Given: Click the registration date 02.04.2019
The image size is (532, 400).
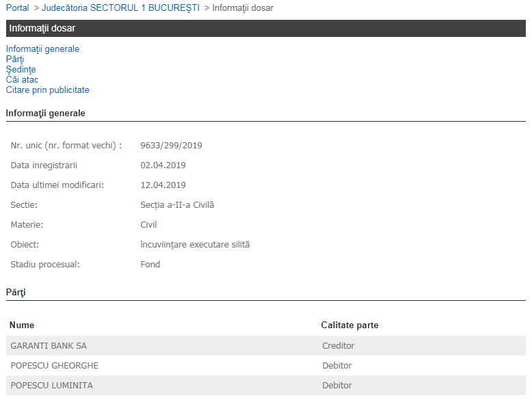Looking at the screenshot, I should (x=163, y=165).
